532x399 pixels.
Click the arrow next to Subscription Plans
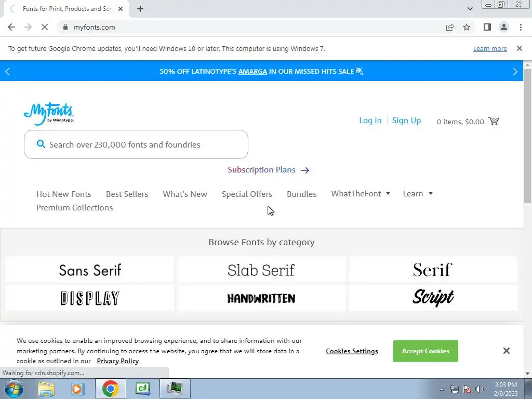pos(305,170)
